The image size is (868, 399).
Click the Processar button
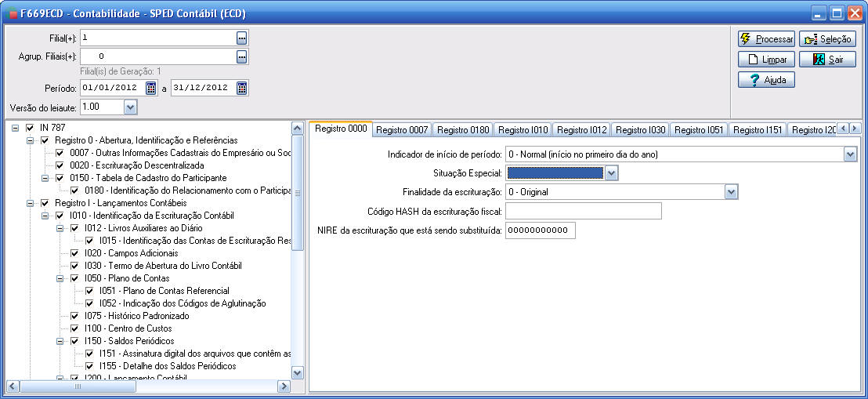(x=767, y=38)
